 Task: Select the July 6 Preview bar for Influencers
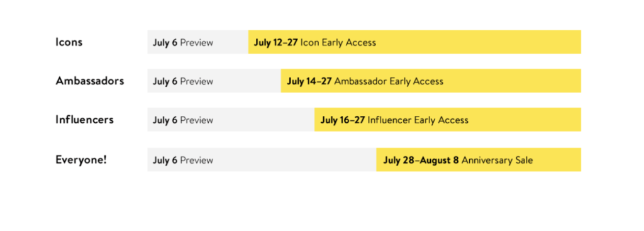pos(231,120)
